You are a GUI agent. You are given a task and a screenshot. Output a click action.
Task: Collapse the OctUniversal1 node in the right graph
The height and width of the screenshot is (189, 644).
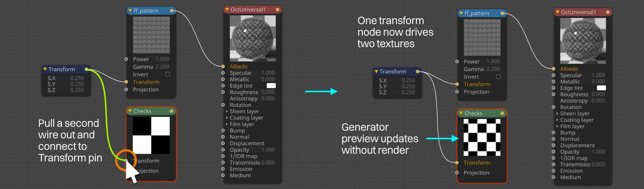coord(557,12)
